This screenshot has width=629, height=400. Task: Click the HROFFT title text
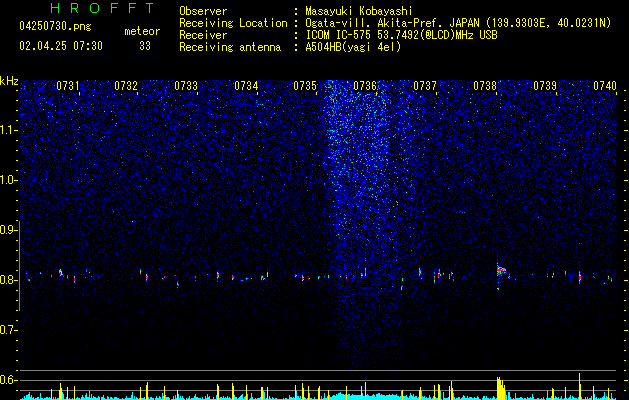(x=103, y=8)
